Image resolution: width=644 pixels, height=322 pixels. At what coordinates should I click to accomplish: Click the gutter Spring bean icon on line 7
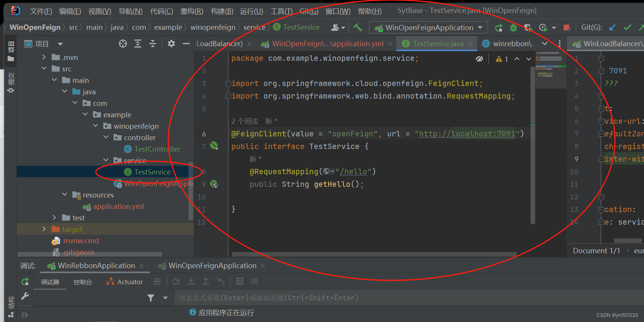coord(214,146)
